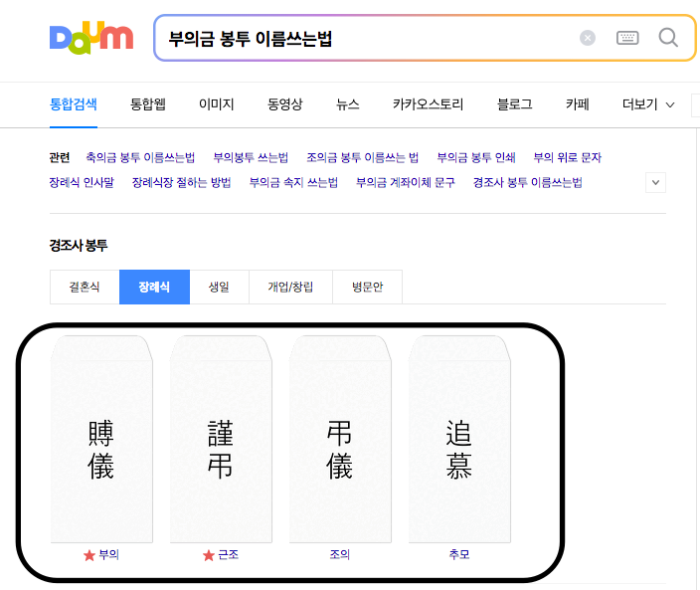The width and height of the screenshot is (700, 590).
Task: Click the 경조사 봉투 section heading
Action: 79,245
